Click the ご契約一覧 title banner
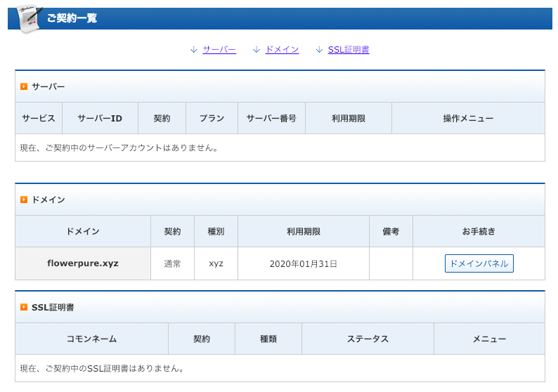Screen dimensions: 558x392 point(280,18)
